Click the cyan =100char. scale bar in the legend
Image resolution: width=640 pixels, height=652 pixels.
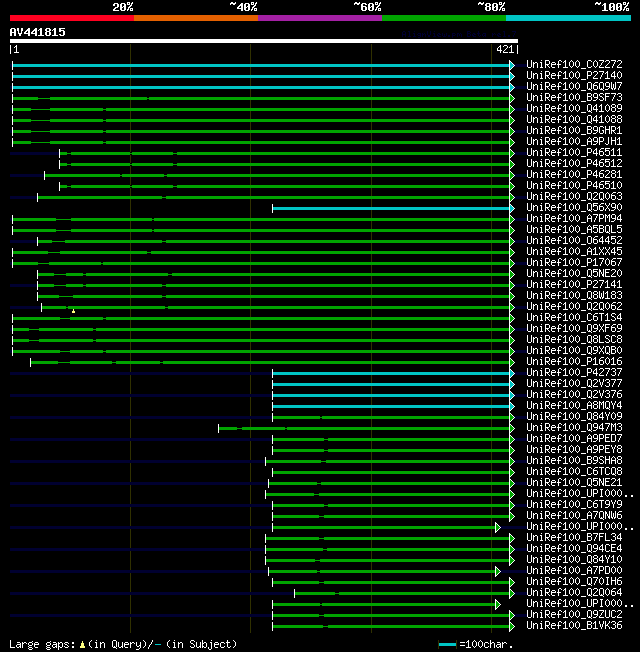click(447, 645)
